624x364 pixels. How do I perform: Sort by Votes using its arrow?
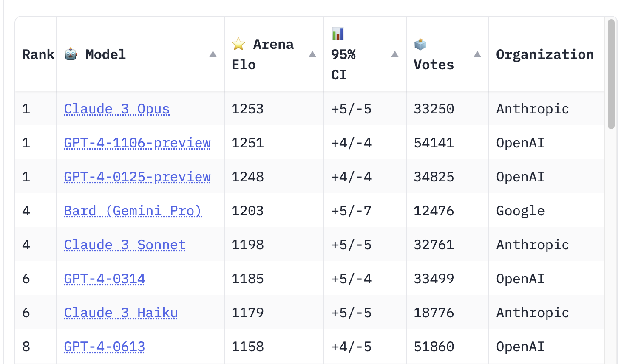point(477,54)
